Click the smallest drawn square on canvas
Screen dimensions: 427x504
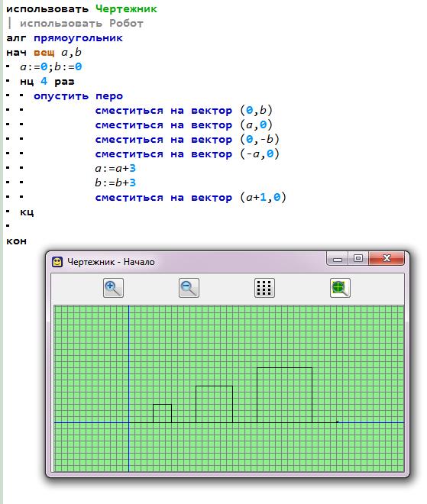tap(162, 413)
